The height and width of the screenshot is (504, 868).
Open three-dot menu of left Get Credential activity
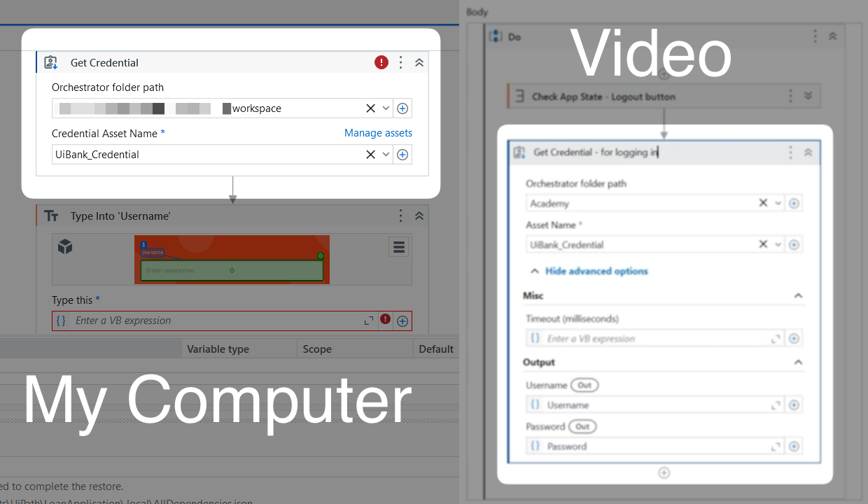tap(400, 62)
